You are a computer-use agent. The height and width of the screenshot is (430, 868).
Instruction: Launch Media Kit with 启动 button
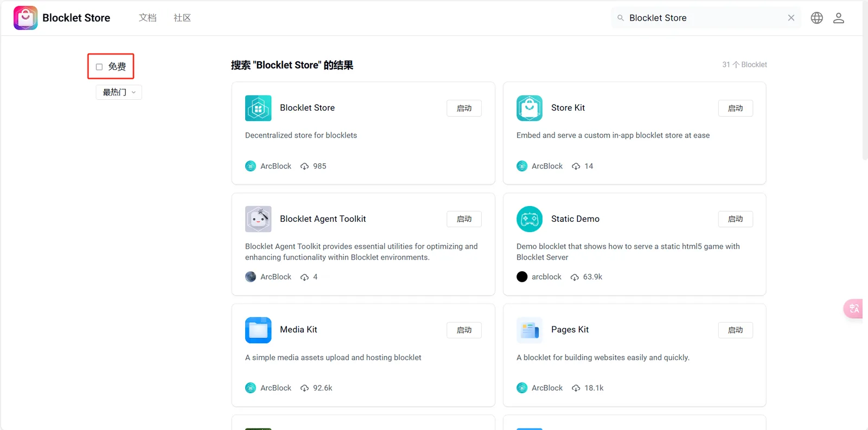pyautogui.click(x=464, y=330)
